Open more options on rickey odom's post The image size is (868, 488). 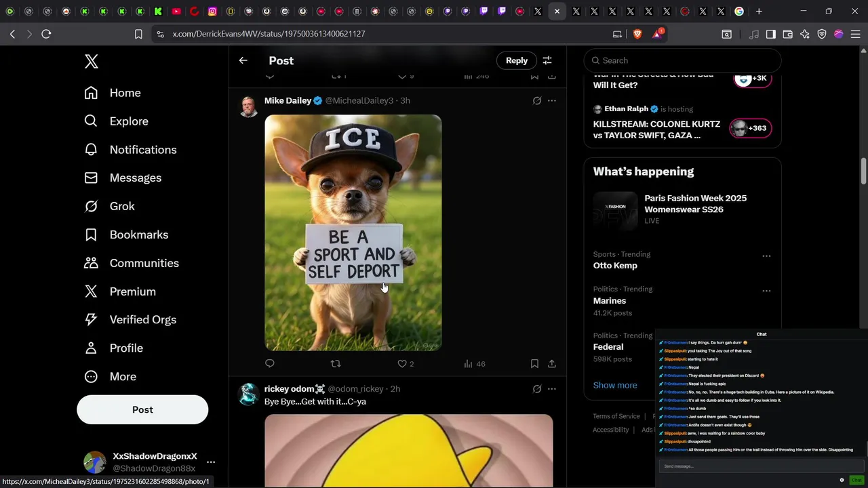coord(552,389)
